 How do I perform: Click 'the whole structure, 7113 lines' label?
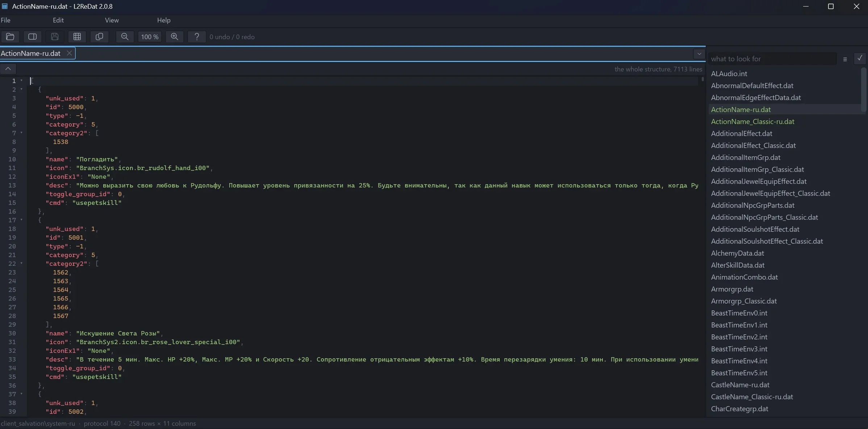click(x=658, y=69)
